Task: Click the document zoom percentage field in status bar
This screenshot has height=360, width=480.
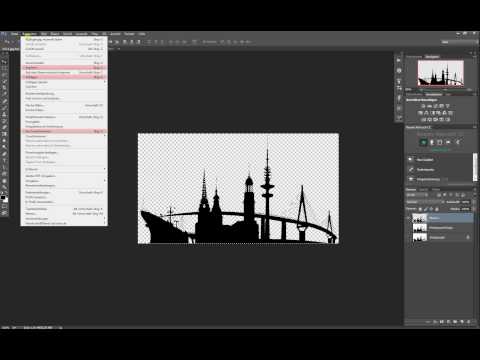Action: (x=5, y=328)
